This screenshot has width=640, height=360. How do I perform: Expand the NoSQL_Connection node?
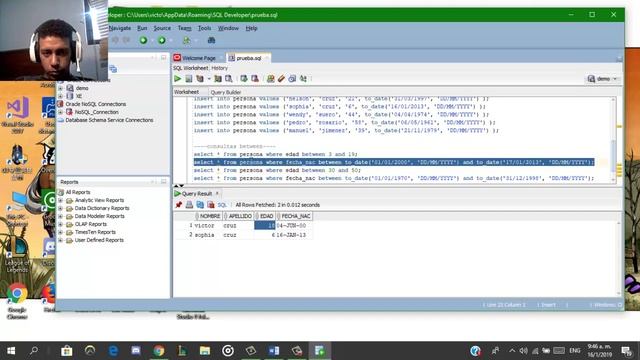(60, 112)
